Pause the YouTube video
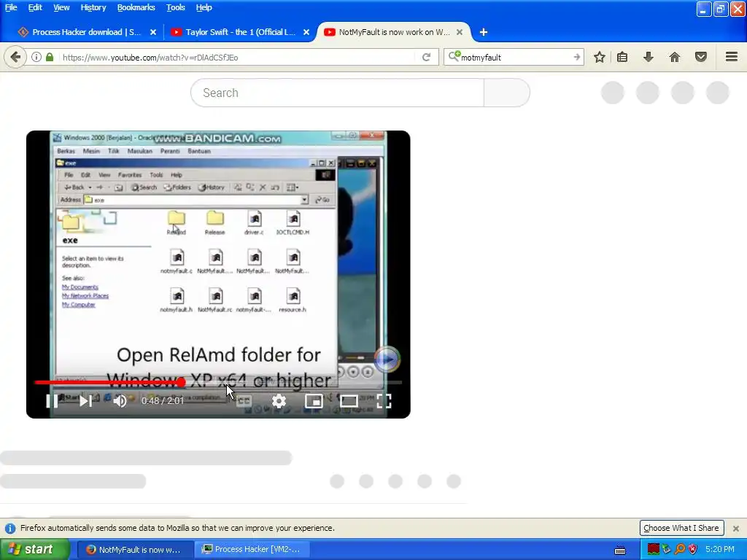Image resolution: width=747 pixels, height=560 pixels. point(52,401)
